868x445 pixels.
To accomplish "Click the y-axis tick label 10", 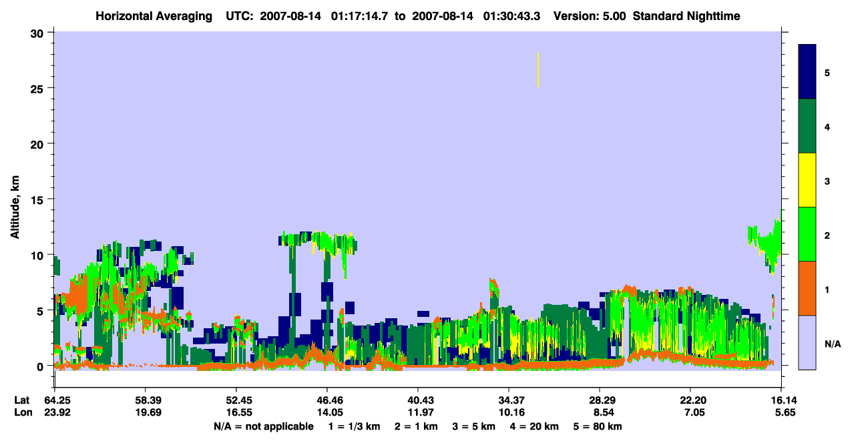I will point(38,255).
